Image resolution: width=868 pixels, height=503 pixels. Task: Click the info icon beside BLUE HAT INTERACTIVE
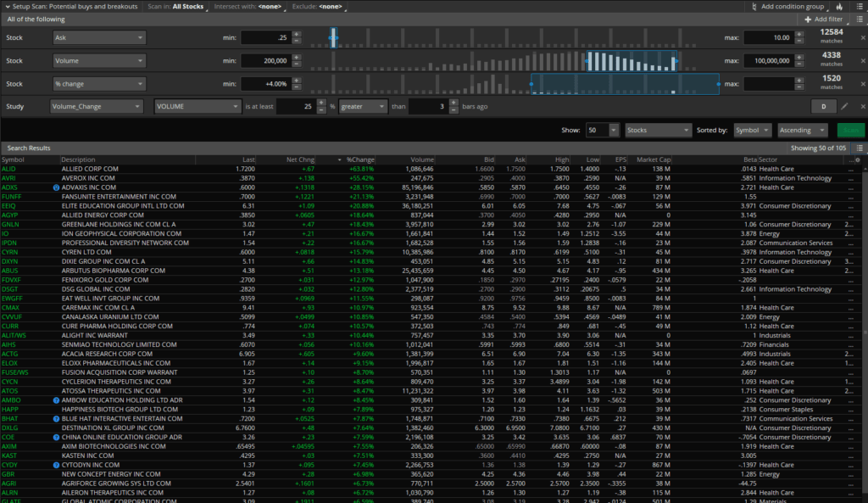tap(56, 419)
